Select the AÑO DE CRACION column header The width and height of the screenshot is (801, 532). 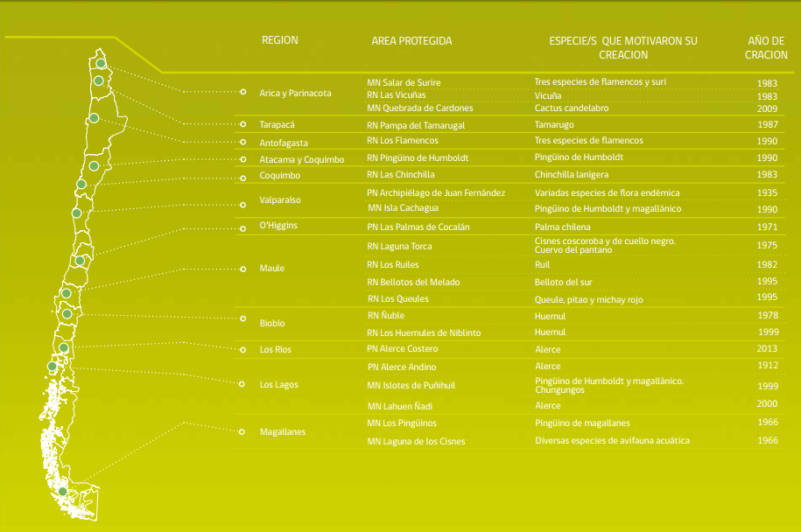[x=766, y=47]
